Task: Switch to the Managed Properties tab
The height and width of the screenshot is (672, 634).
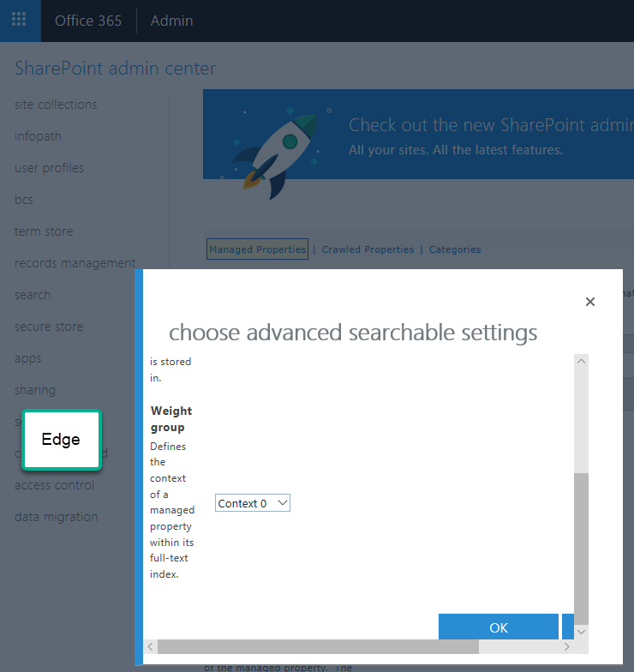Action: click(x=257, y=249)
